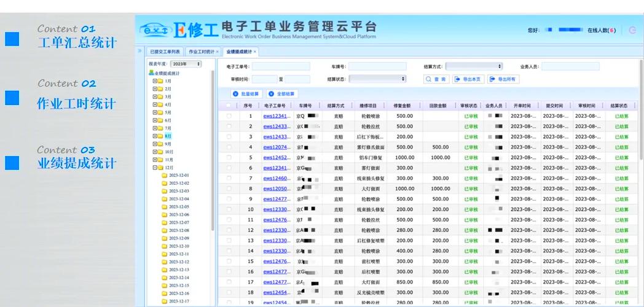The width and height of the screenshot is (644, 307).
Task: Check the checkbox for row 10
Action: click(229, 209)
